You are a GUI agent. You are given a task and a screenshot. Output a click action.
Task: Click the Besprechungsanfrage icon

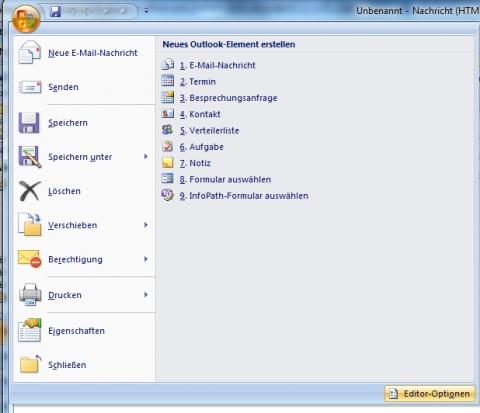pyautogui.click(x=168, y=97)
